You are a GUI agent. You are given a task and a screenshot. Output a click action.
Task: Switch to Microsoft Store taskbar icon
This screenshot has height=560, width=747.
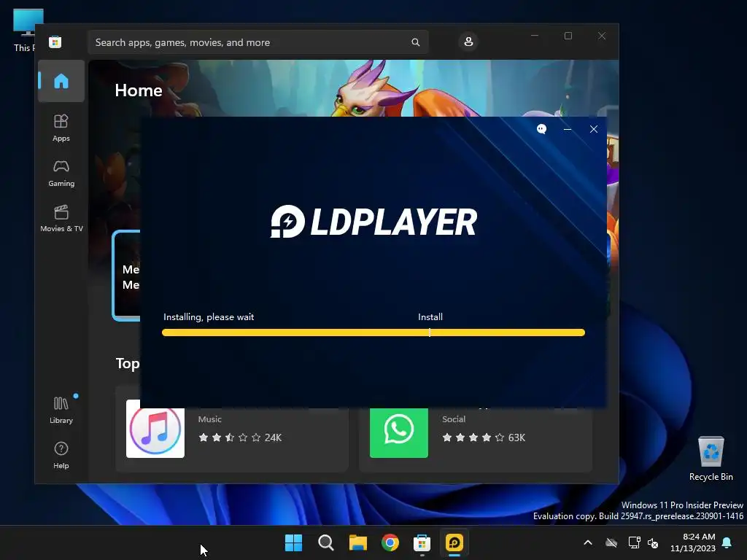422,542
